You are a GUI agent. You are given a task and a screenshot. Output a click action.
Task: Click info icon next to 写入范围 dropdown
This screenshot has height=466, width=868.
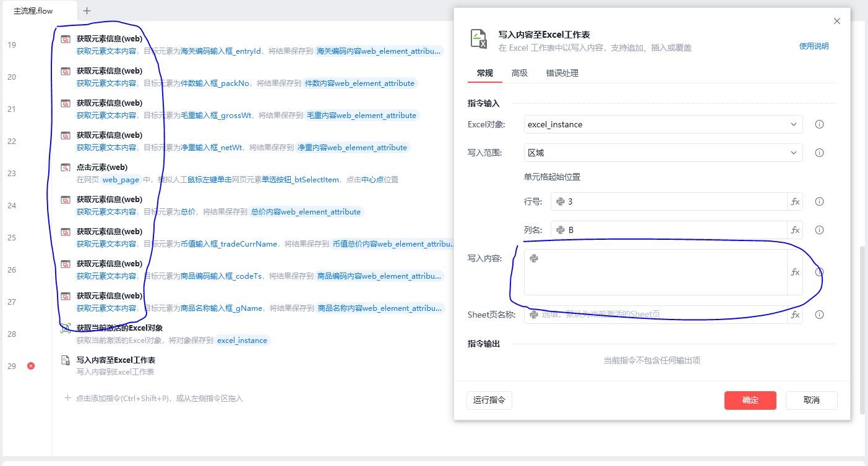pos(819,153)
